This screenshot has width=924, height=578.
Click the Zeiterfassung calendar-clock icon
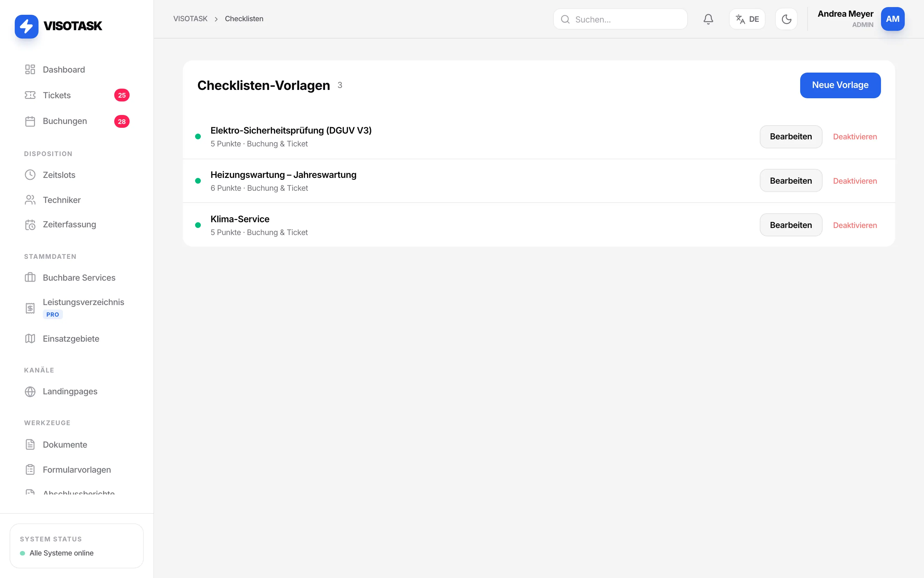coord(30,225)
